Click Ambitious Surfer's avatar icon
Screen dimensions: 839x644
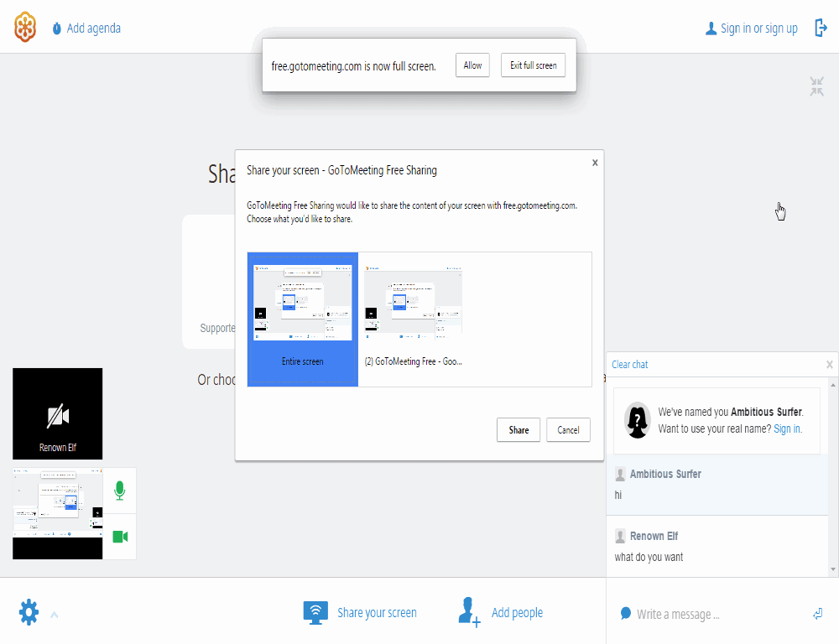(620, 474)
